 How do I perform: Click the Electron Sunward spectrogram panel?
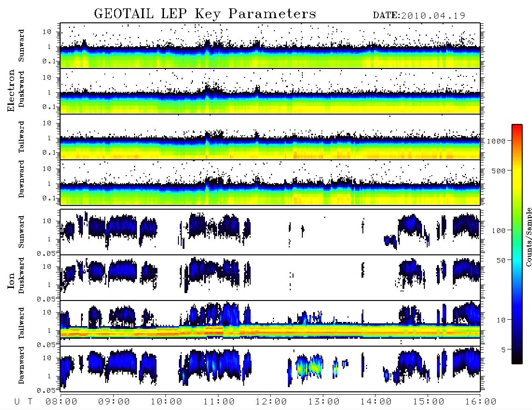pyautogui.click(x=270, y=46)
